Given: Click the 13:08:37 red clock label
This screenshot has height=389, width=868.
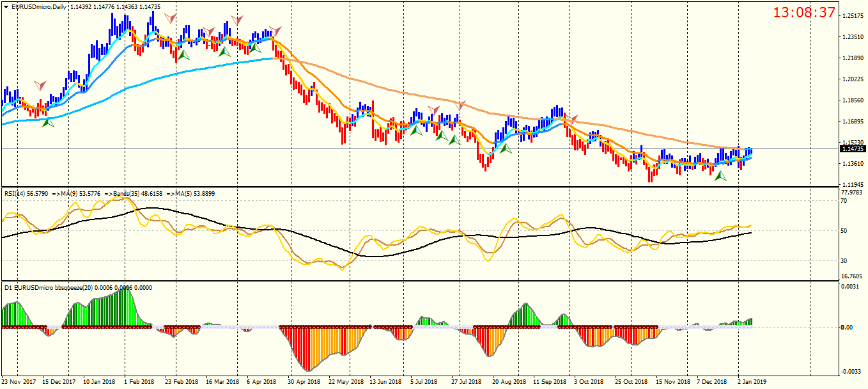Looking at the screenshot, I should (x=804, y=12).
